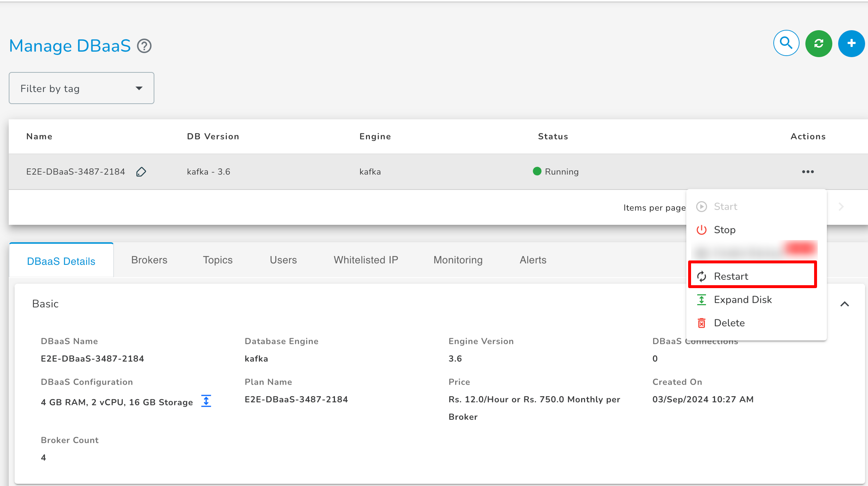Viewport: 868px width, 486px height.
Task: Choose Delete from the actions menu
Action: (756, 323)
